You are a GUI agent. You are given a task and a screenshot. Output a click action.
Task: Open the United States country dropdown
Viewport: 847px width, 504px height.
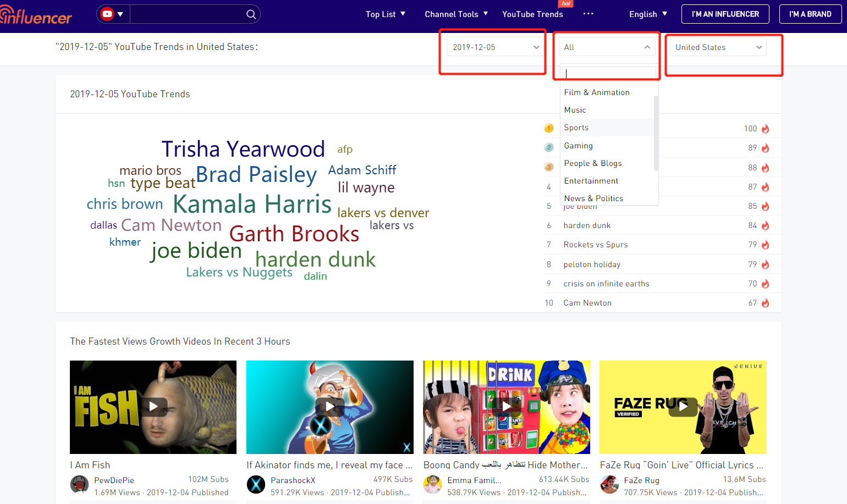718,47
